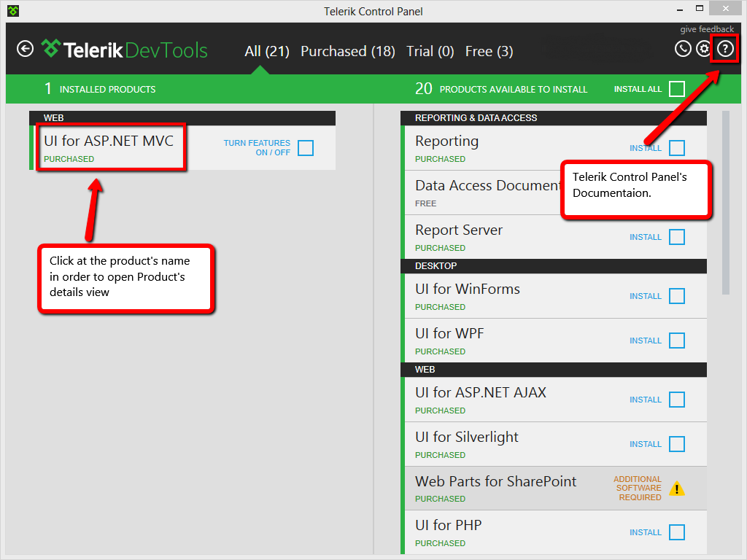Click the SharePoint warning triangle icon

pos(677,489)
